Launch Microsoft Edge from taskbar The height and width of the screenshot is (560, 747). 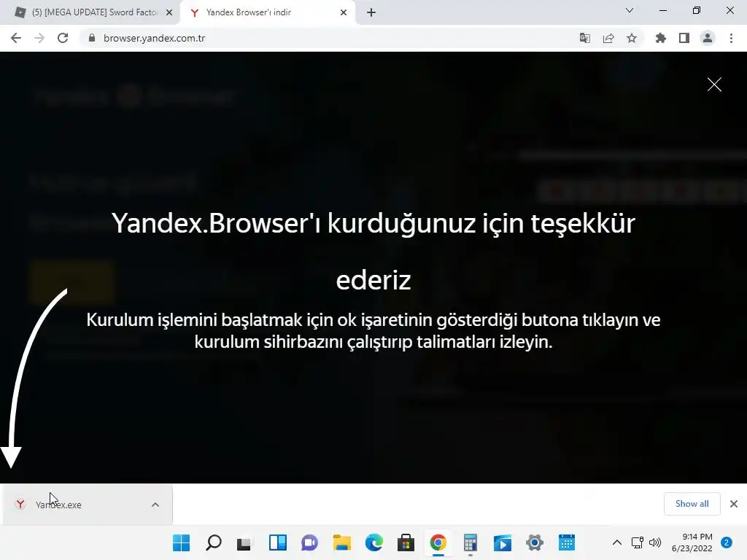tap(374, 542)
